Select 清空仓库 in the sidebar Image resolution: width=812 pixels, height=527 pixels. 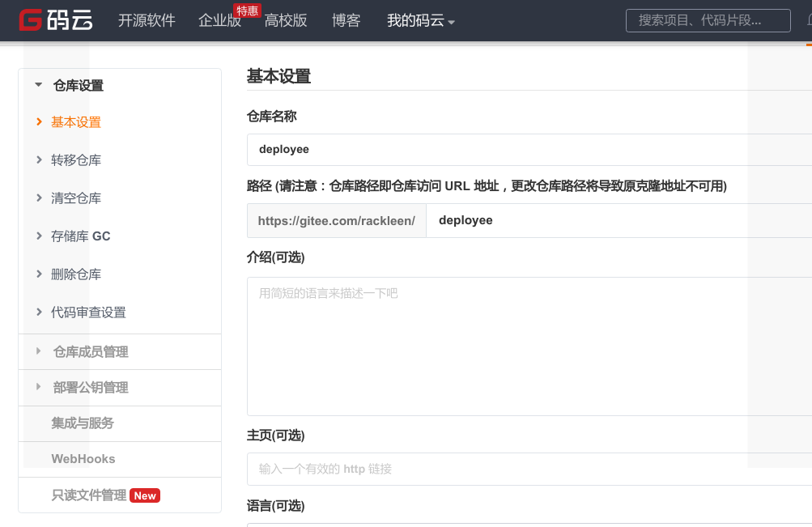pos(76,198)
